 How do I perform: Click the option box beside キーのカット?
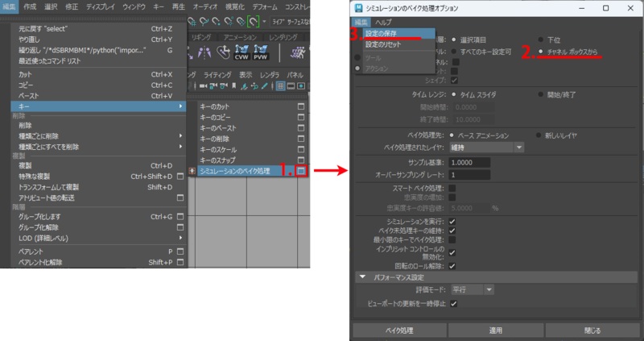click(x=301, y=106)
